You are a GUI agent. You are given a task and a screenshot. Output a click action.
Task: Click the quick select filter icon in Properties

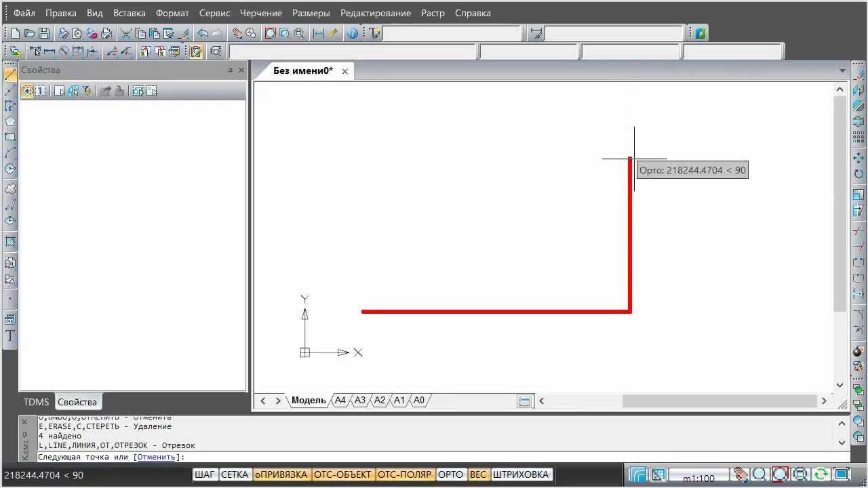87,91
